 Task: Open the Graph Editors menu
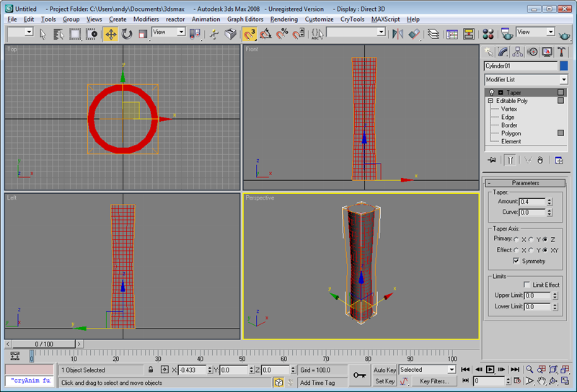tap(245, 19)
